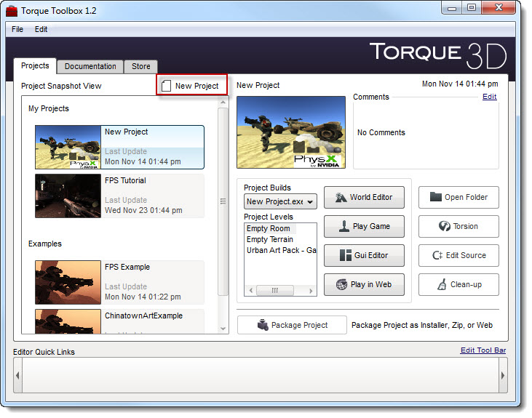Launch Play Game
The width and height of the screenshot is (532, 418).
(364, 227)
